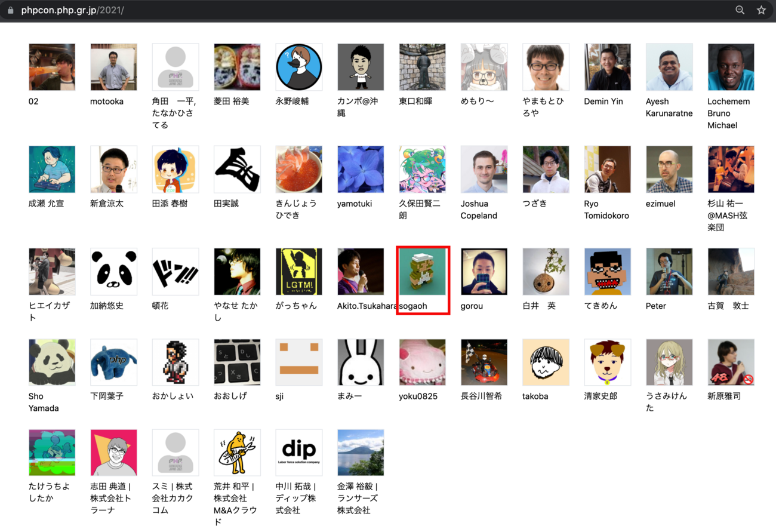Select takoba's sketched face avatar
Screen dimensions: 776x532
click(x=546, y=362)
